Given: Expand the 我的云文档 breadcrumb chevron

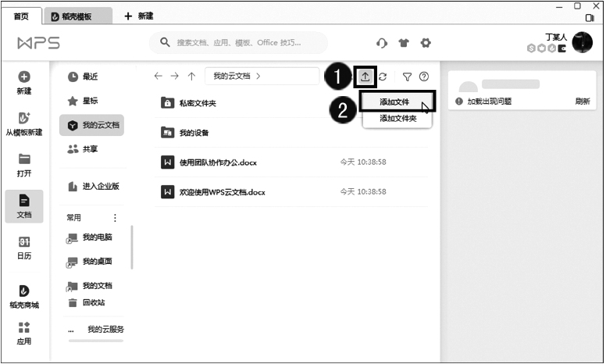Looking at the screenshot, I should (x=258, y=77).
